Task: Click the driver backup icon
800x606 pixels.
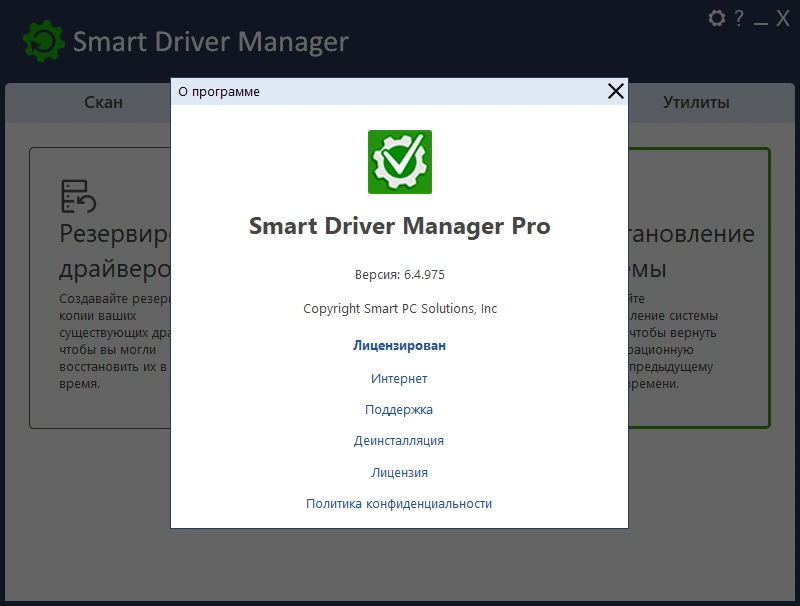Action: (x=78, y=196)
